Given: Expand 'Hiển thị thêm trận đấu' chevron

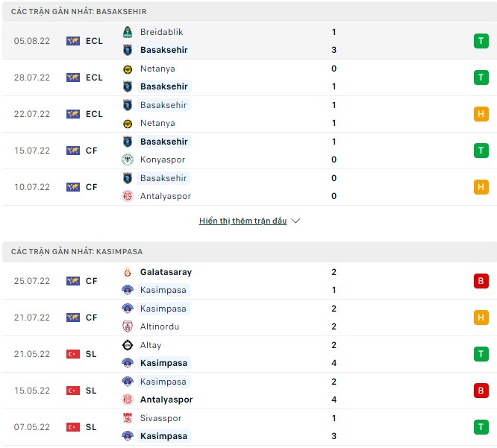Looking at the screenshot, I should coord(296,221).
